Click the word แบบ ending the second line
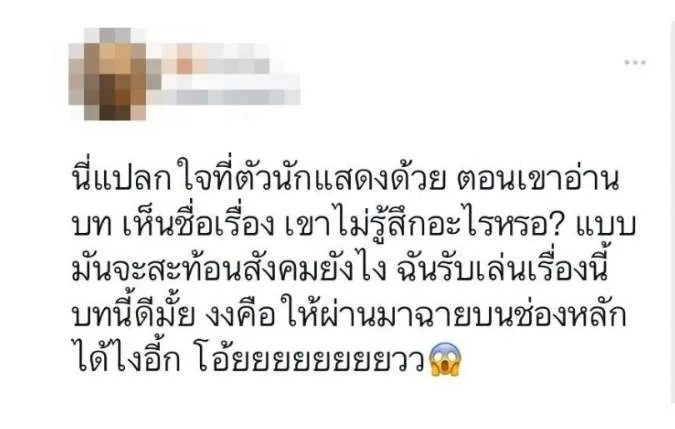Viewport: 675px width, 429px height. coord(606,226)
